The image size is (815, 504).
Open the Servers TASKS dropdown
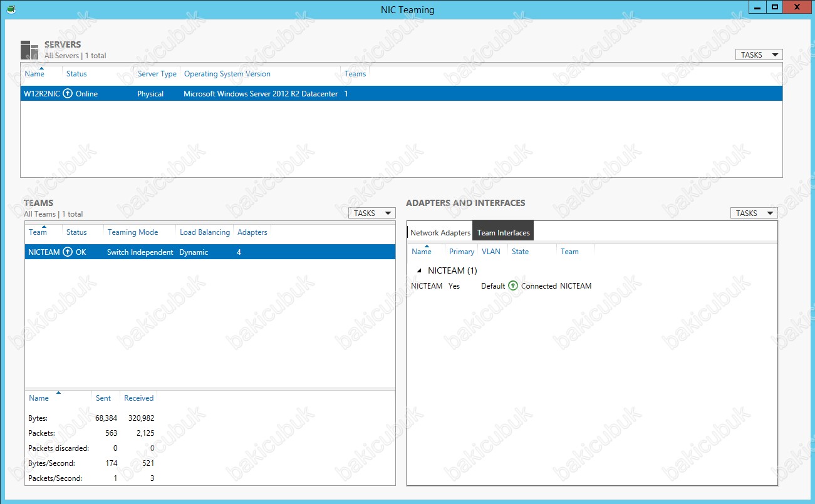(x=759, y=55)
